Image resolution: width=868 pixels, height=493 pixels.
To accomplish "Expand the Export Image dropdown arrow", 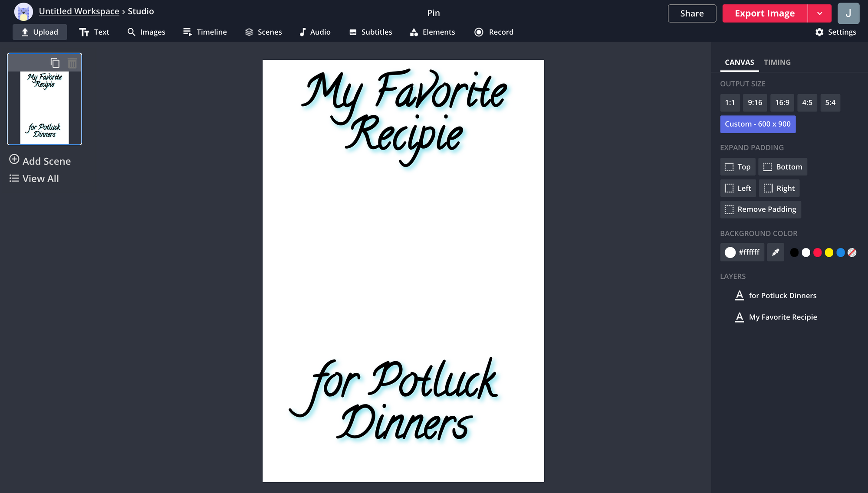I will (x=819, y=13).
